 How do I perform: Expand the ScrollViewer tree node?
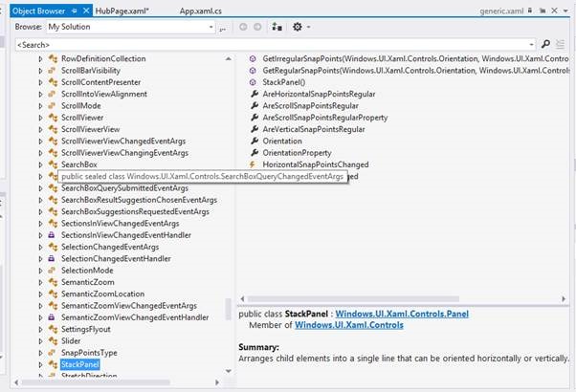click(x=40, y=118)
